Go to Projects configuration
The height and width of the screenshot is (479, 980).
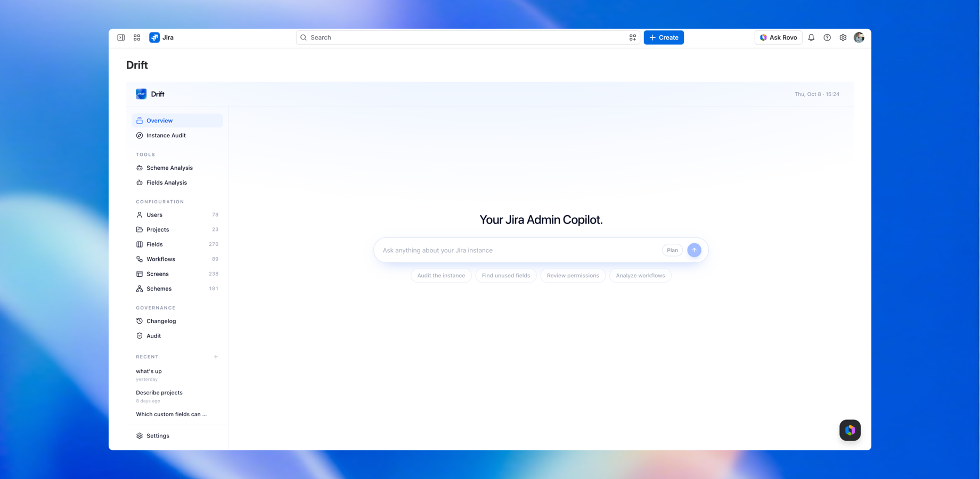point(177,229)
